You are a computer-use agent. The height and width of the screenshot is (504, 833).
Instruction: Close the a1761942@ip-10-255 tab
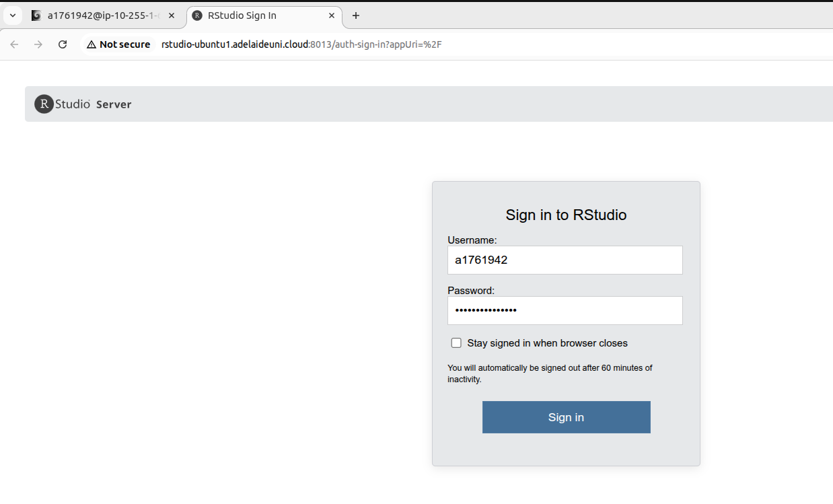tap(173, 15)
